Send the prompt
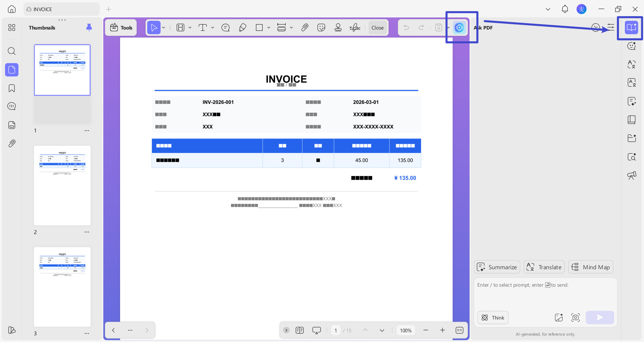The width and height of the screenshot is (644, 342). pyautogui.click(x=600, y=318)
